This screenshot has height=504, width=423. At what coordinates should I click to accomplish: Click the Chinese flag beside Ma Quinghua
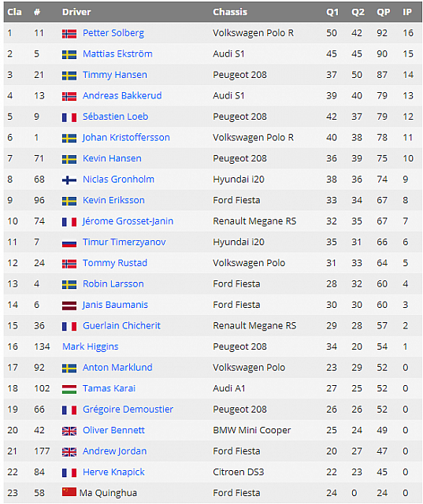pyautogui.click(x=69, y=491)
